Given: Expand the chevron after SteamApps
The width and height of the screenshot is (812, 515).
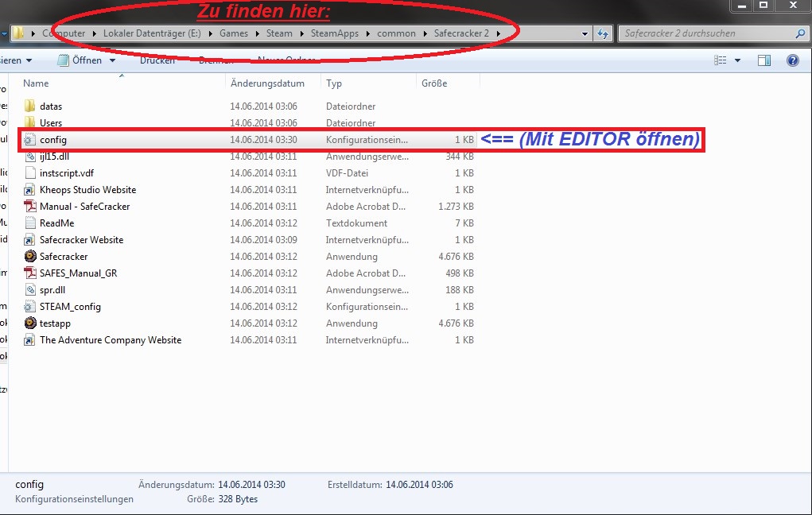Looking at the screenshot, I should (367, 33).
